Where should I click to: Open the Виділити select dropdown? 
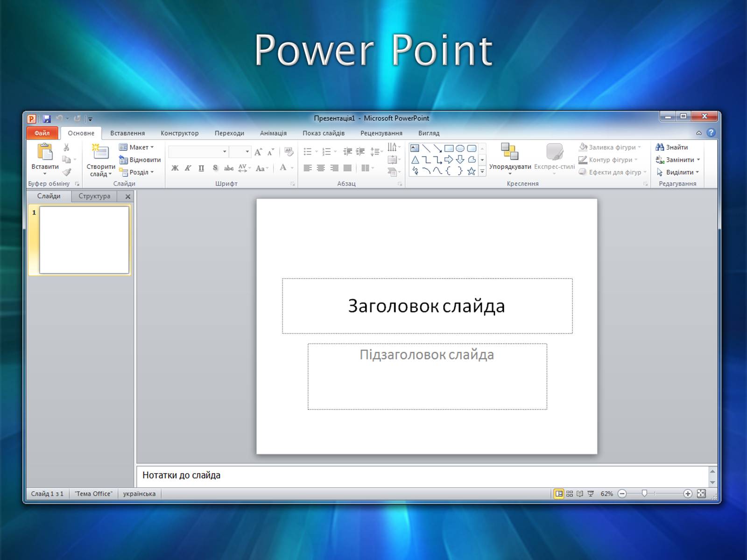677,172
